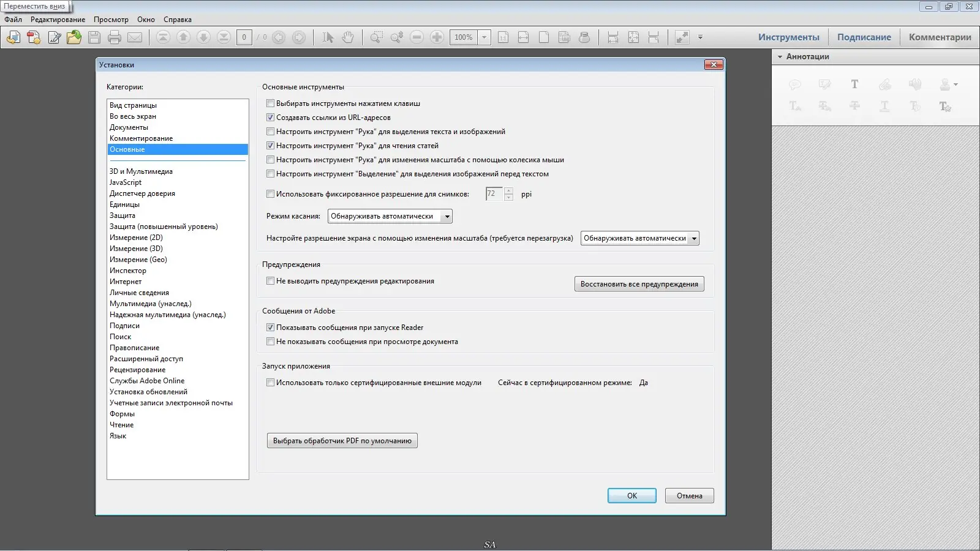This screenshot has width=980, height=551.
Task: Check 'Использовать только сертифицированные внешние модули'
Action: click(x=270, y=383)
